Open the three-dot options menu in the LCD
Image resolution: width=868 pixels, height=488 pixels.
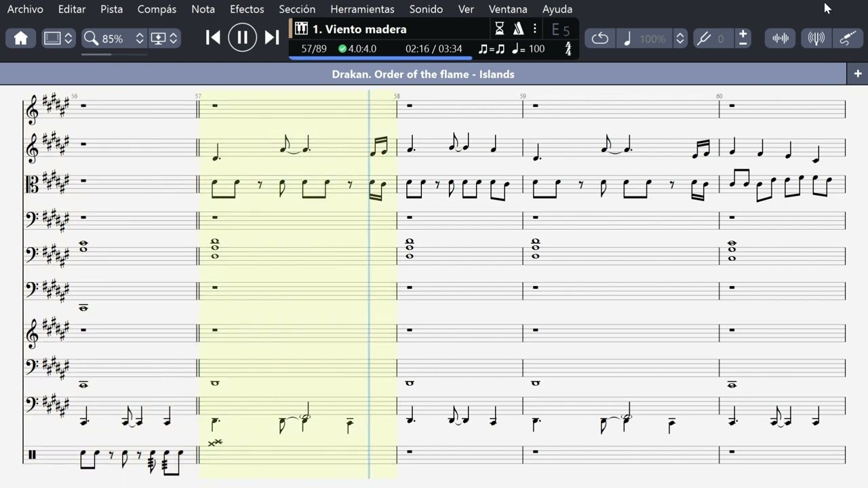click(534, 29)
